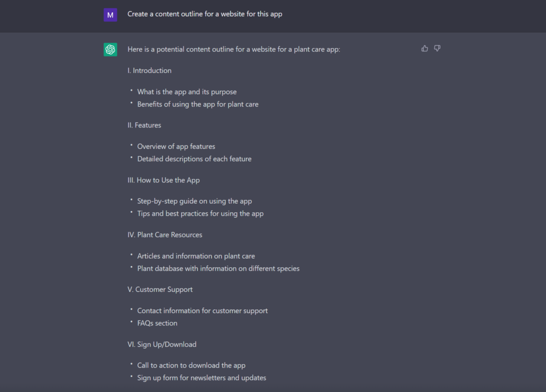
Task: Click the thumbs up icon
Action: click(424, 49)
